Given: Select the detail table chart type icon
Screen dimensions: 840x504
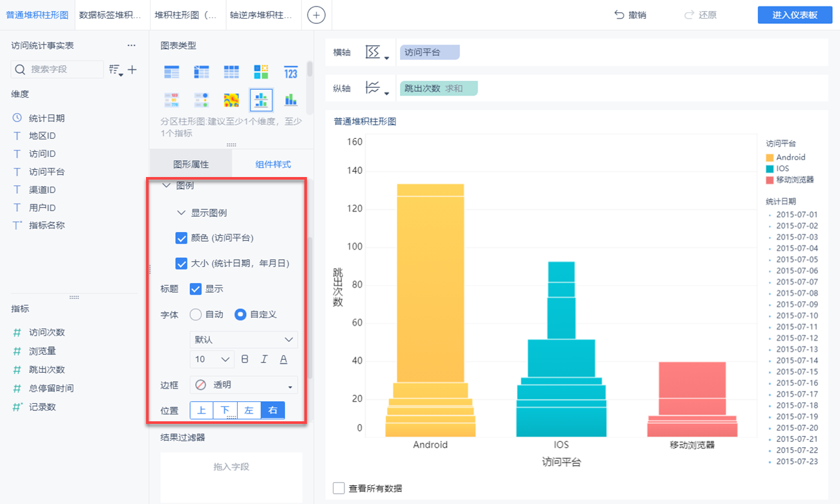Looking at the screenshot, I should [x=231, y=72].
